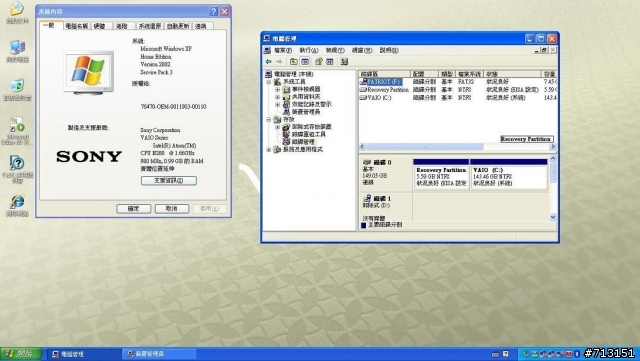
Task: Open the 執行(A) menu
Action: 309,50
